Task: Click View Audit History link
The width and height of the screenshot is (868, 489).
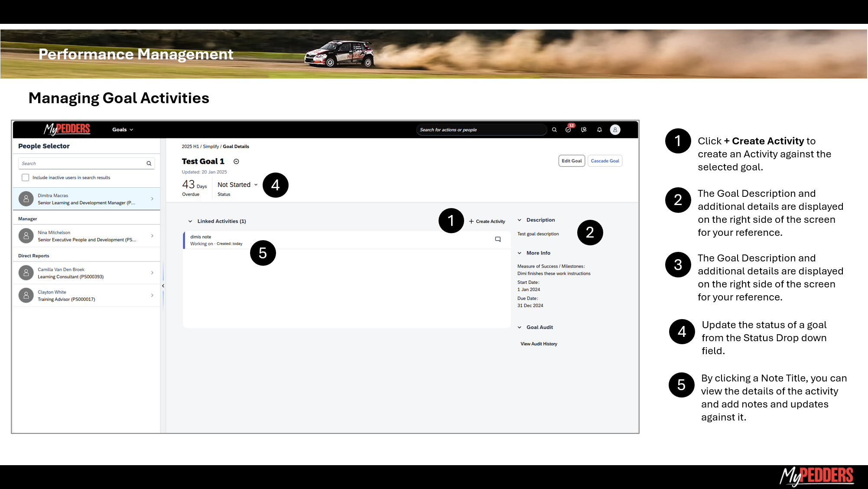Action: point(539,344)
